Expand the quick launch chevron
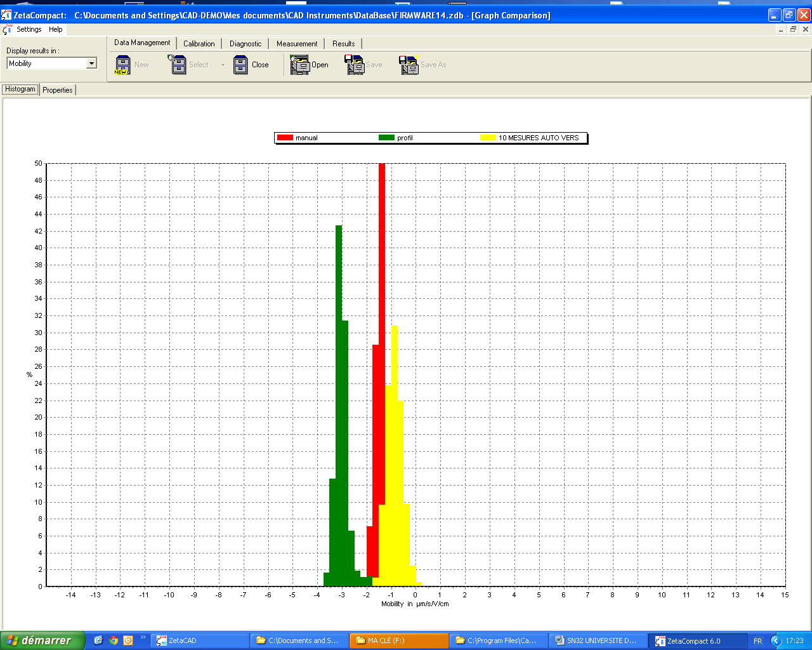The image size is (812, 650). point(143,637)
